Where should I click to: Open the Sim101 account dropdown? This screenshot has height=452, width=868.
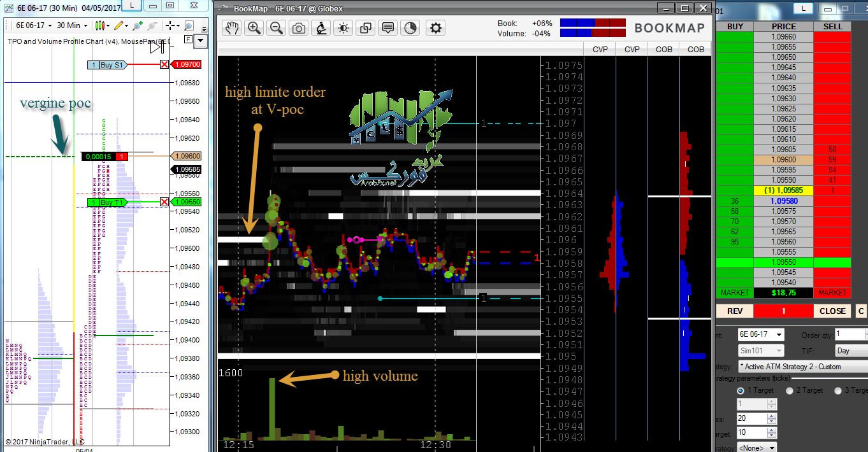point(761,351)
